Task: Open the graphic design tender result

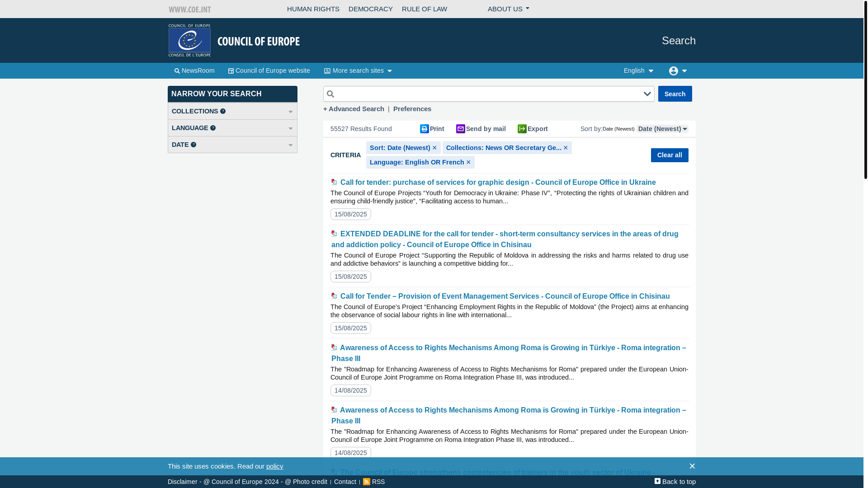Action: click(x=498, y=182)
